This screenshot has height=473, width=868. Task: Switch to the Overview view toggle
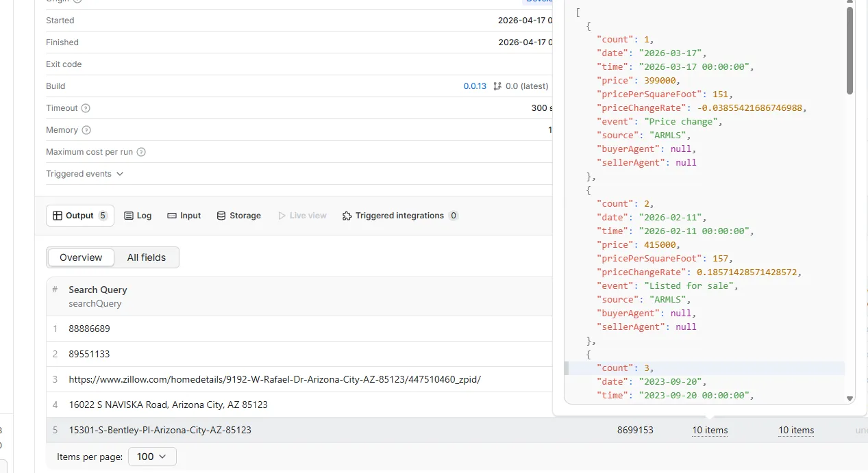coord(81,257)
